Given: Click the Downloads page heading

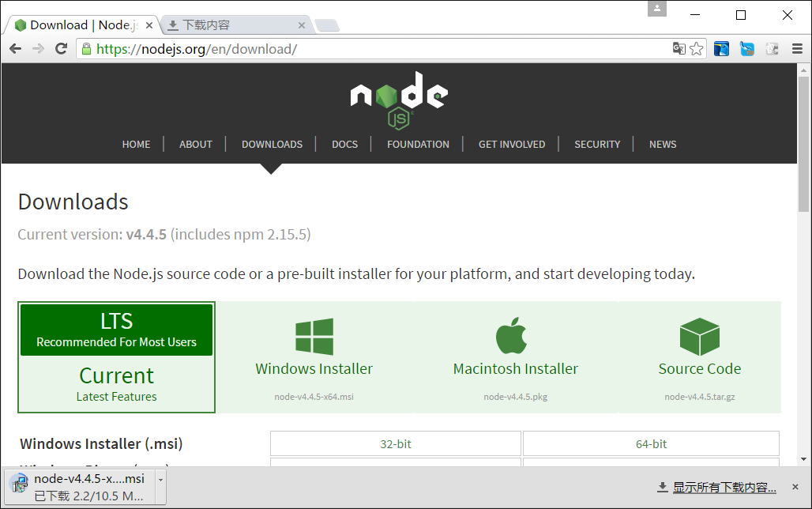Looking at the screenshot, I should (x=73, y=202).
